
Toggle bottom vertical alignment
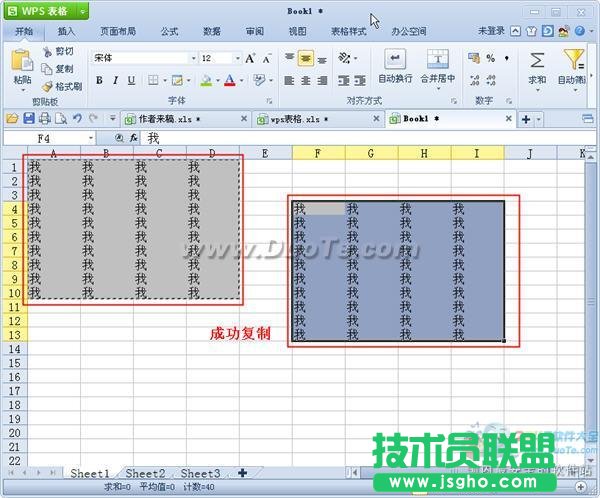[322, 60]
